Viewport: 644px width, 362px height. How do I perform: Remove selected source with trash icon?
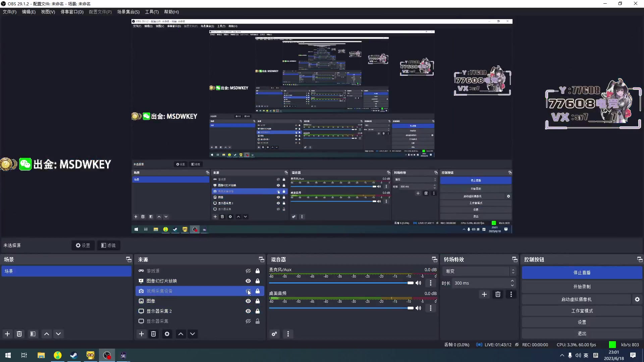click(153, 334)
